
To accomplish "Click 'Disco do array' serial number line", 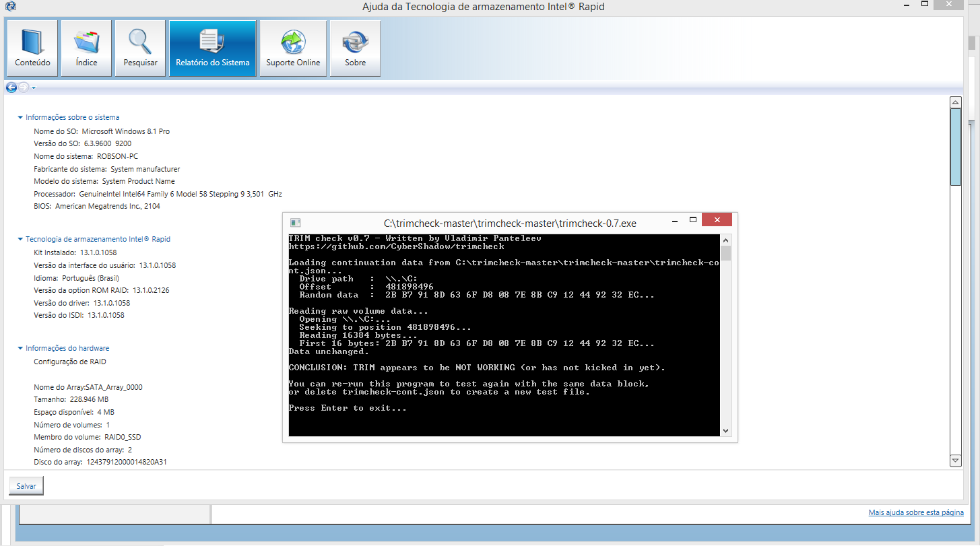I will coord(100,462).
